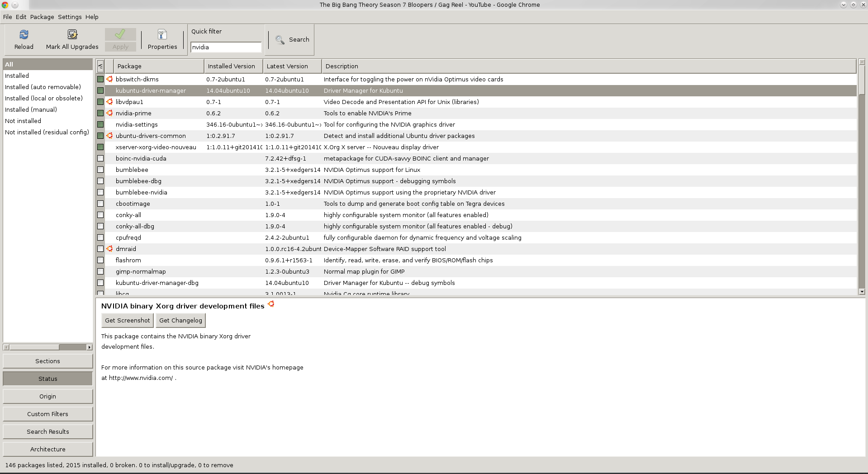
Task: Click the Apply checkmark icon
Action: click(x=120, y=34)
